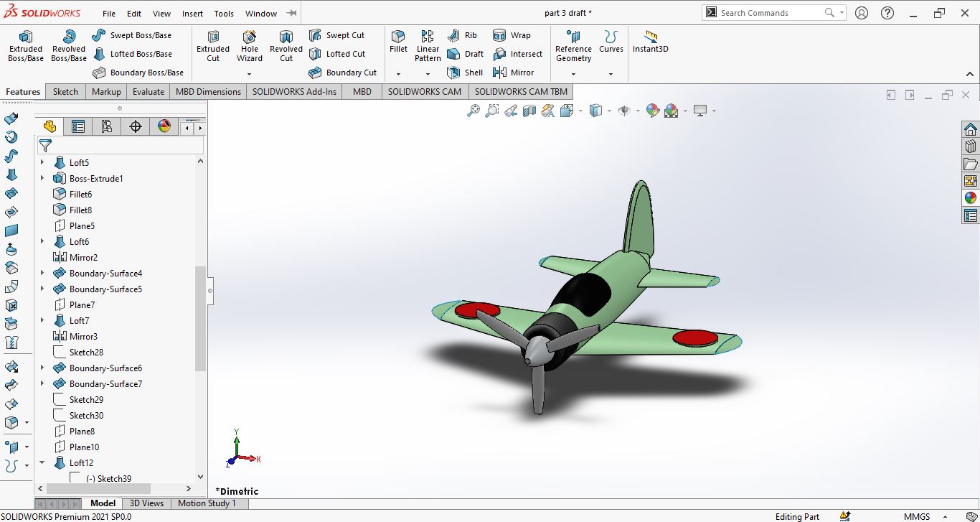Click Zoom to Fit icon
The height and width of the screenshot is (522, 980).
point(473,111)
